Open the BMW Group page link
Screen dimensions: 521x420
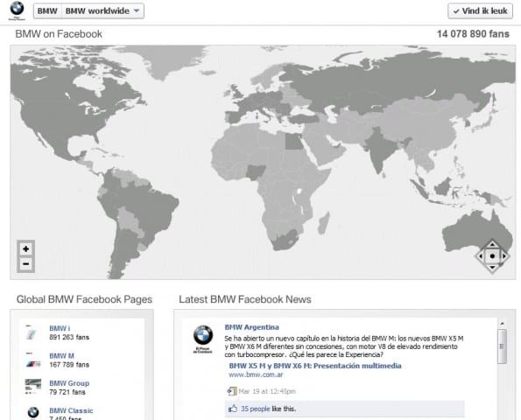[69, 383]
